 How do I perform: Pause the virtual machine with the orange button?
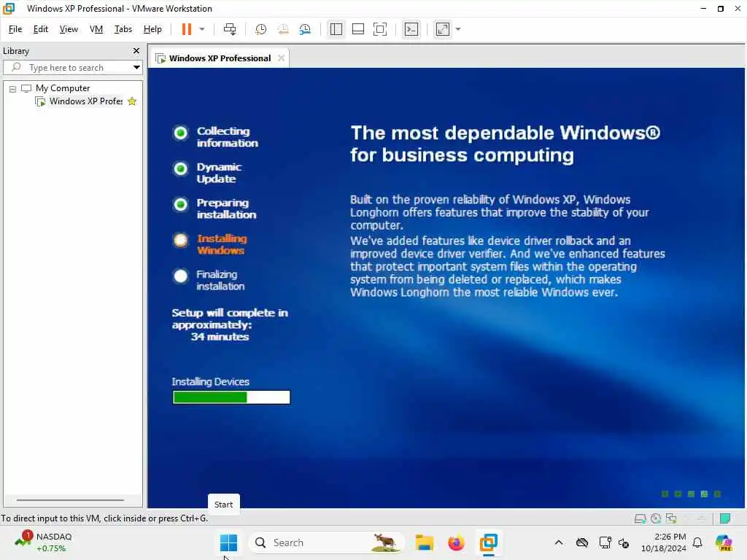click(x=186, y=29)
